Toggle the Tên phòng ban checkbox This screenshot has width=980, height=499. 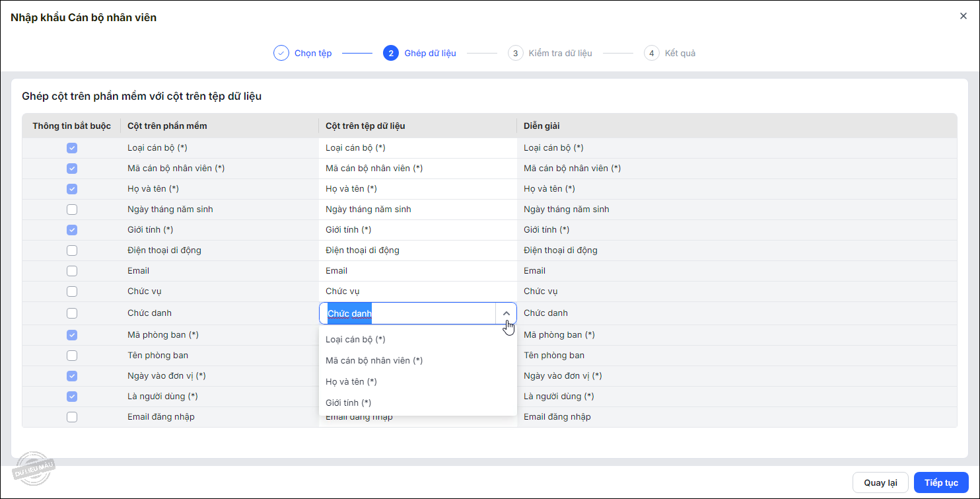tap(72, 356)
